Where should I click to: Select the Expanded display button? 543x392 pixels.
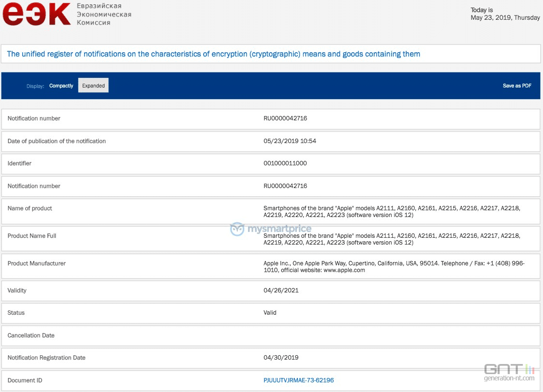93,86
